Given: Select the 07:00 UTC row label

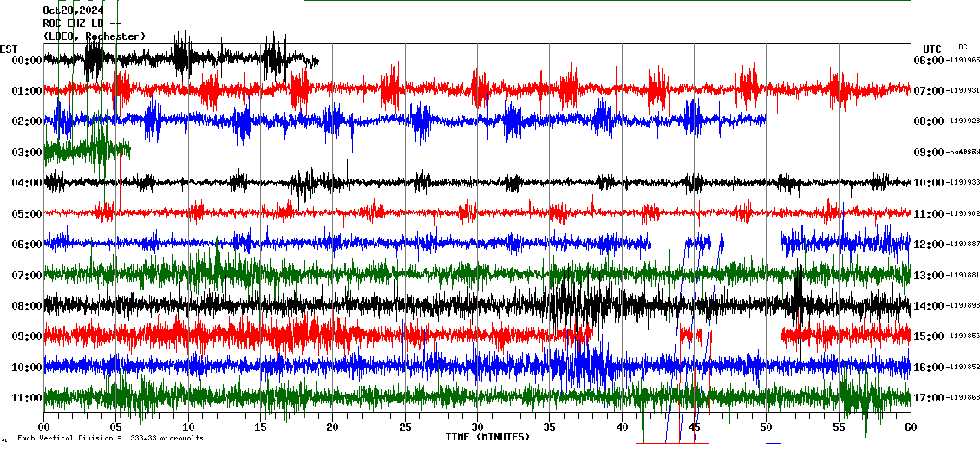Looking at the screenshot, I should (x=928, y=91).
